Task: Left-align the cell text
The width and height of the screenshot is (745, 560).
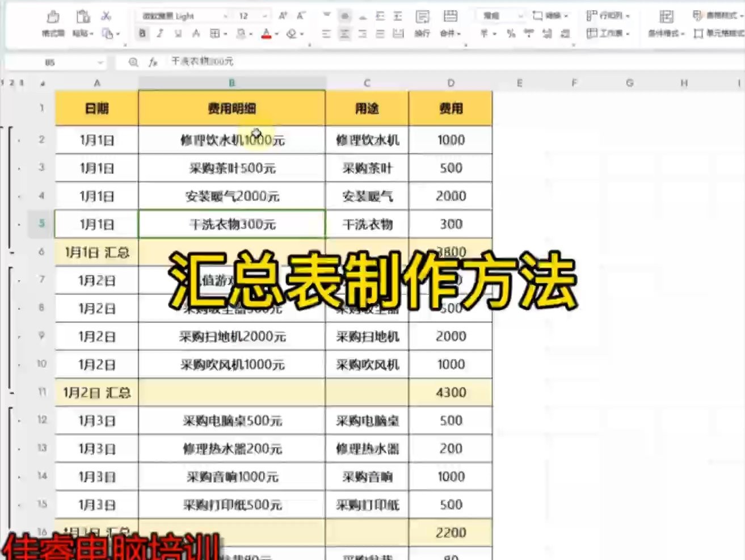Action: (x=326, y=34)
